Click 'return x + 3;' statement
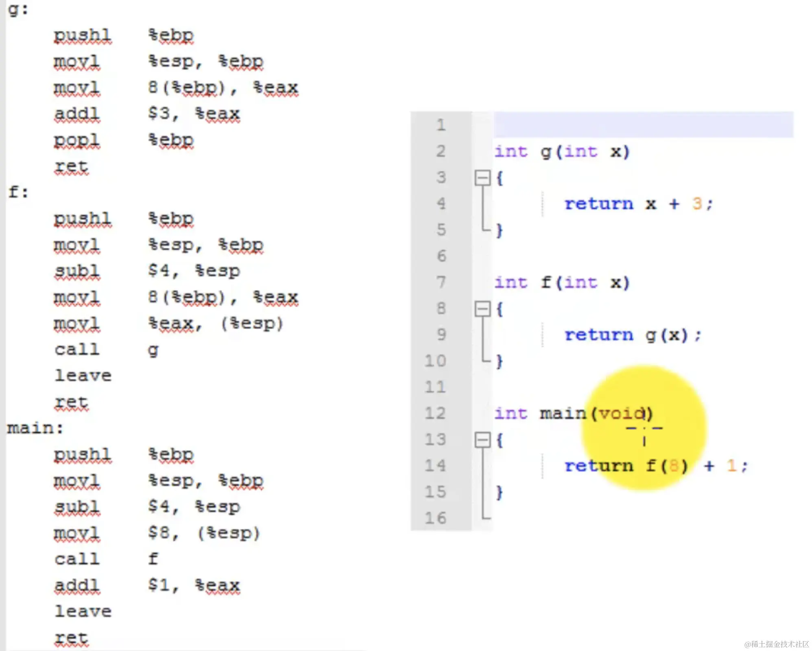The height and width of the screenshot is (651, 812). coord(638,203)
